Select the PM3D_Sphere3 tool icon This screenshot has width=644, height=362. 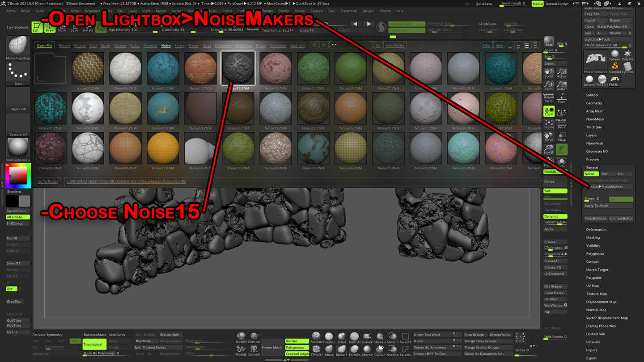coord(596,59)
